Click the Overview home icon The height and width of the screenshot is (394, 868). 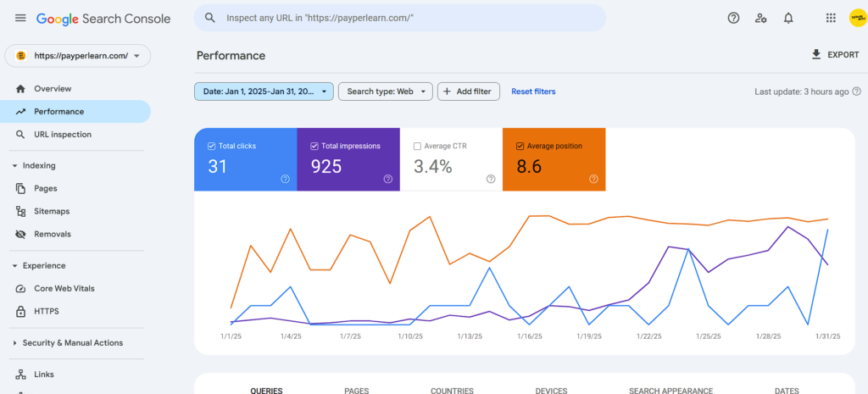20,88
